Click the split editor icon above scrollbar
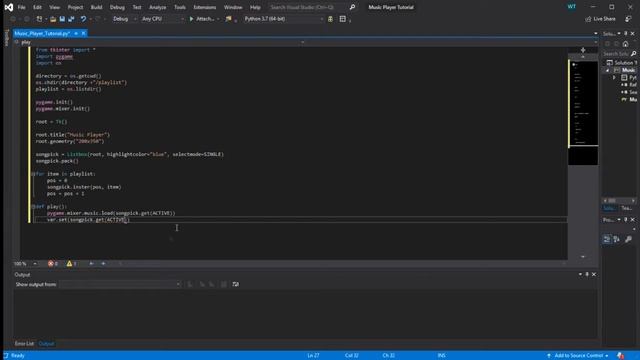This screenshot has height=360, width=640. click(x=583, y=50)
